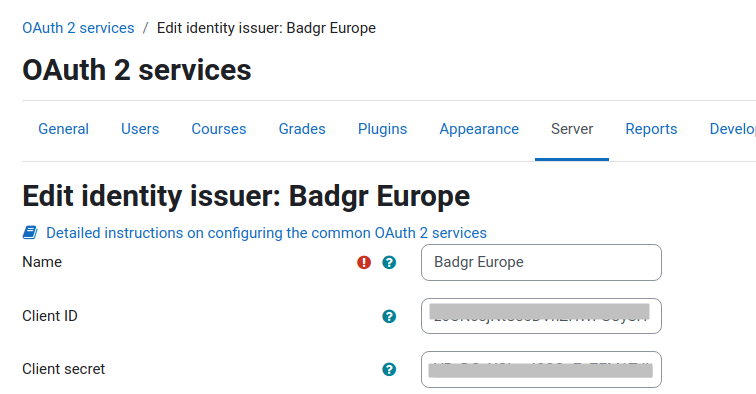The width and height of the screenshot is (756, 394).
Task: Click the OAuth 2 services breadcrumb link
Action: tap(78, 28)
